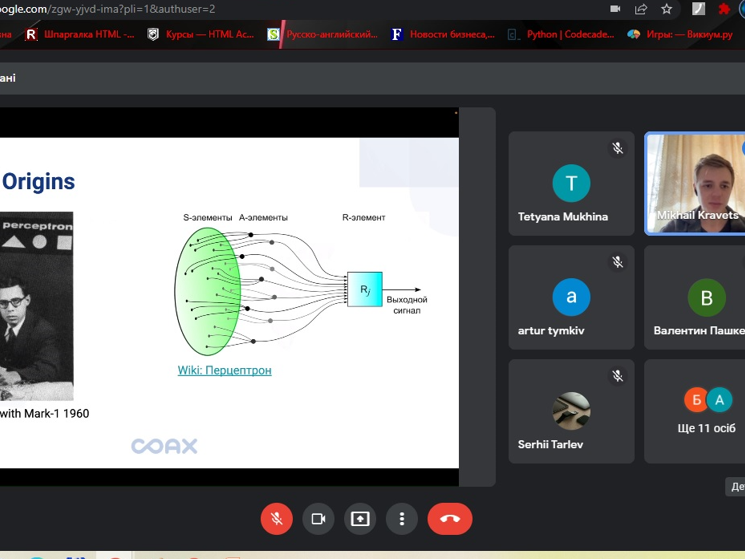Click the share page icon in address bar
Image resolution: width=745 pixels, height=559 pixels.
point(641,9)
